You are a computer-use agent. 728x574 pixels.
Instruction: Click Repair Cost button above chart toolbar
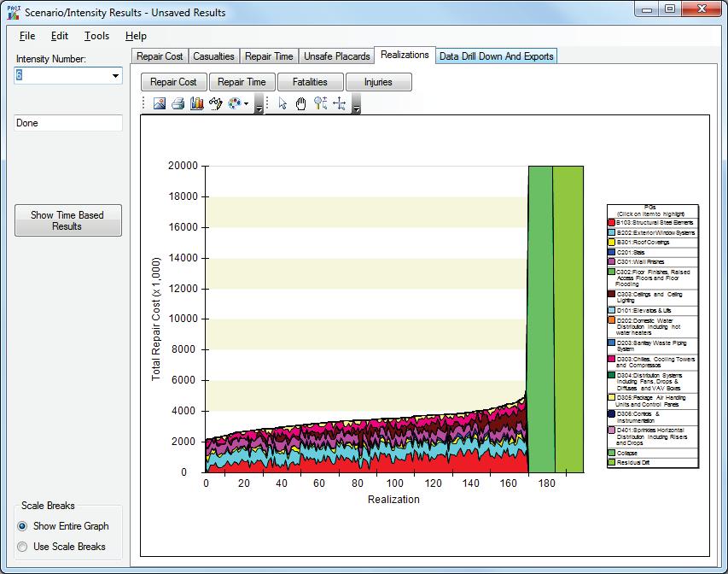pos(173,82)
